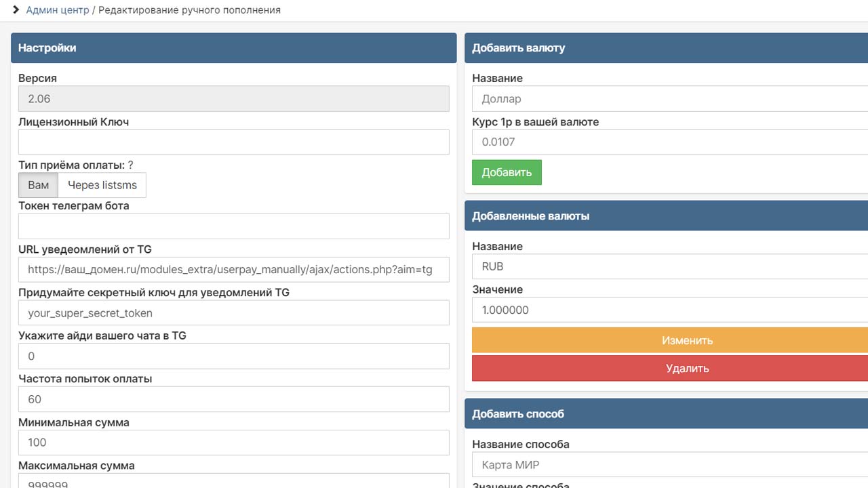Focus the Лицензионный Ключ input field
The image size is (868, 488).
[x=233, y=142]
